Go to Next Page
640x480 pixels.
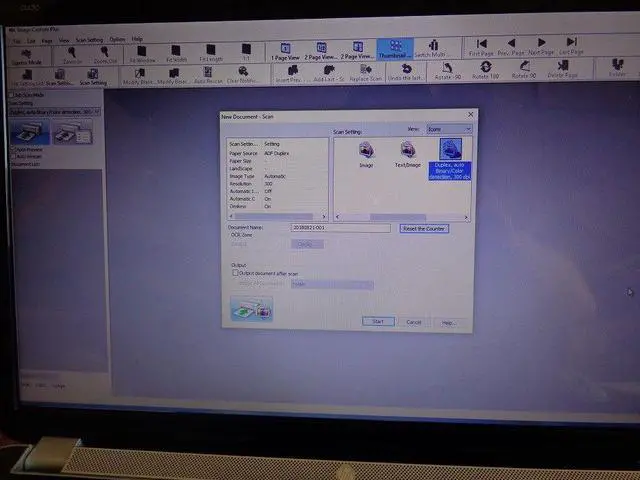pyautogui.click(x=541, y=46)
